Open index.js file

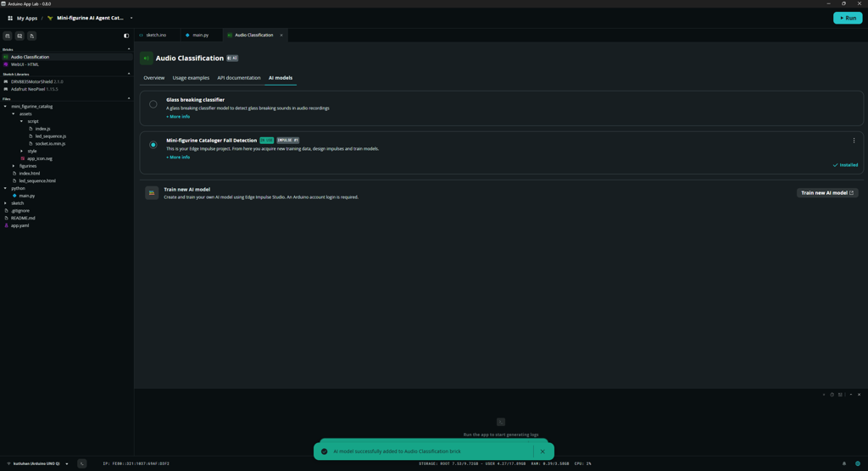pyautogui.click(x=42, y=129)
